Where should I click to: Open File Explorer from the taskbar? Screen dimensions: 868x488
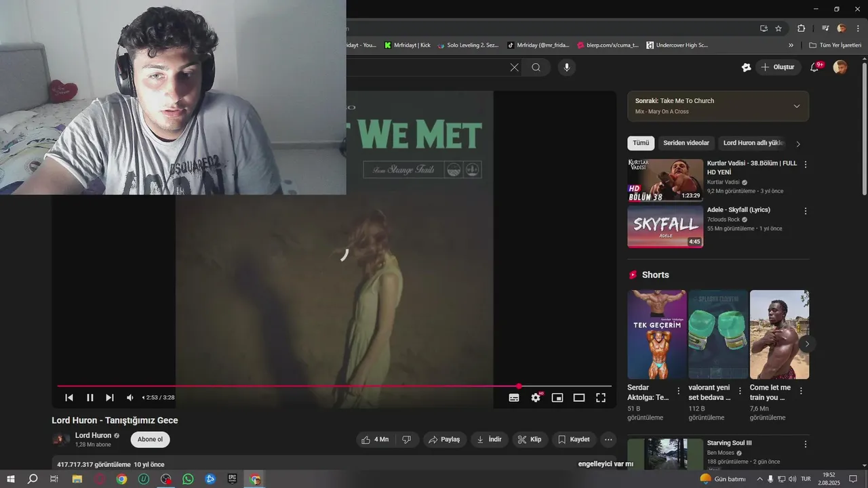click(77, 479)
